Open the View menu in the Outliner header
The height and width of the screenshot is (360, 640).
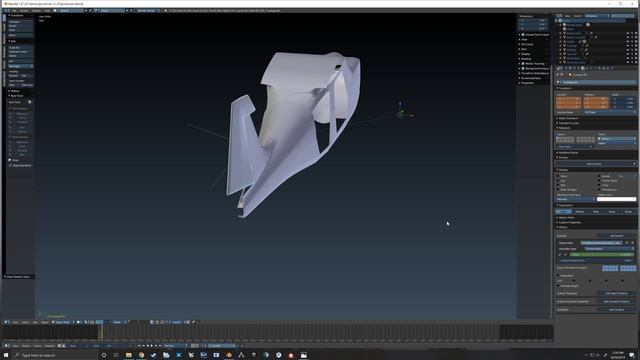click(x=567, y=16)
